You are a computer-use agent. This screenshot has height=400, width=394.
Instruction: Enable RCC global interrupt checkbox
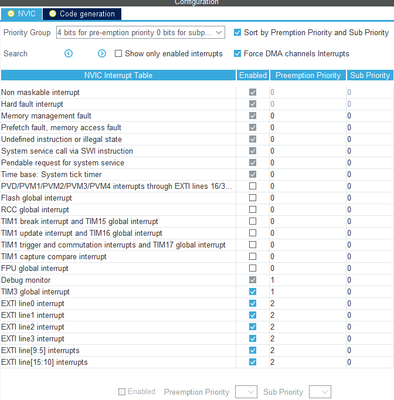(x=253, y=209)
